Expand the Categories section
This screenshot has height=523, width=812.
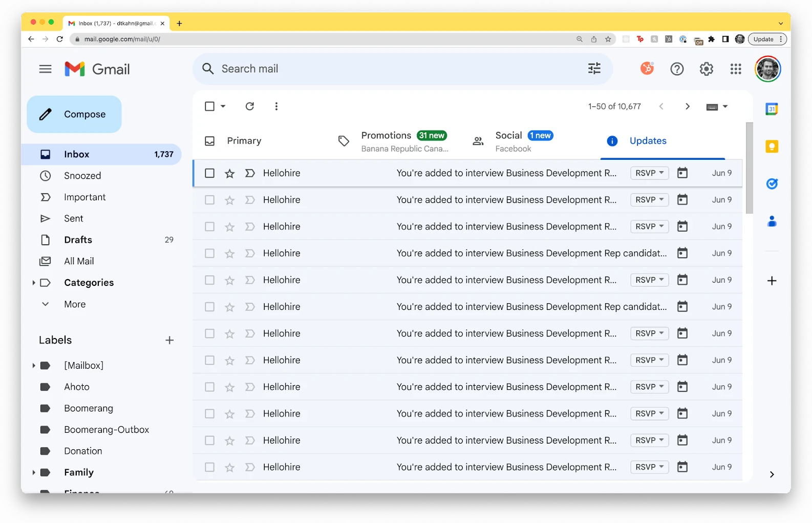[33, 283]
